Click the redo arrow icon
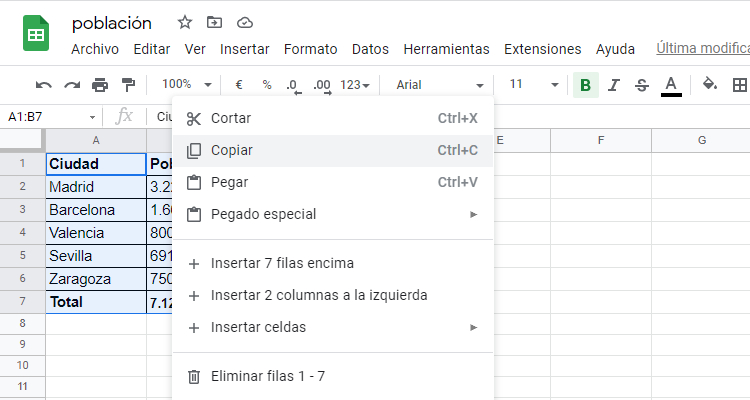Image resolution: width=750 pixels, height=400 pixels. [x=72, y=85]
